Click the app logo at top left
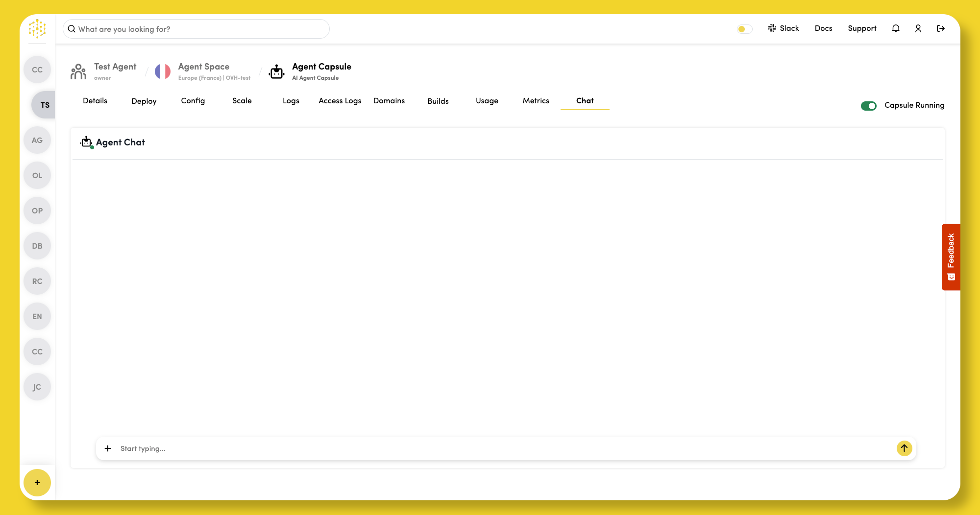The height and width of the screenshot is (515, 980). pyautogui.click(x=37, y=29)
